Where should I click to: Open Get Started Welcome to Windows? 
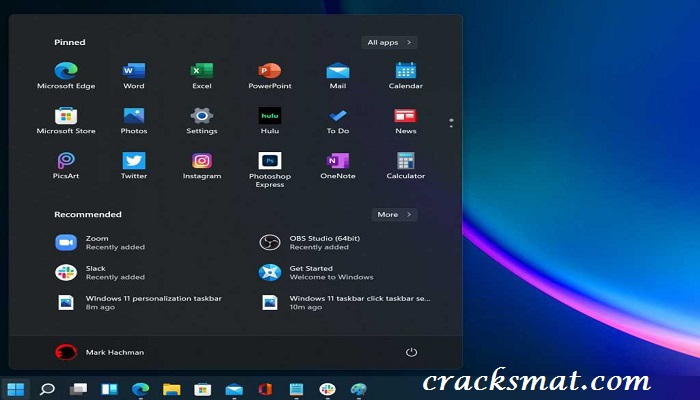(316, 272)
